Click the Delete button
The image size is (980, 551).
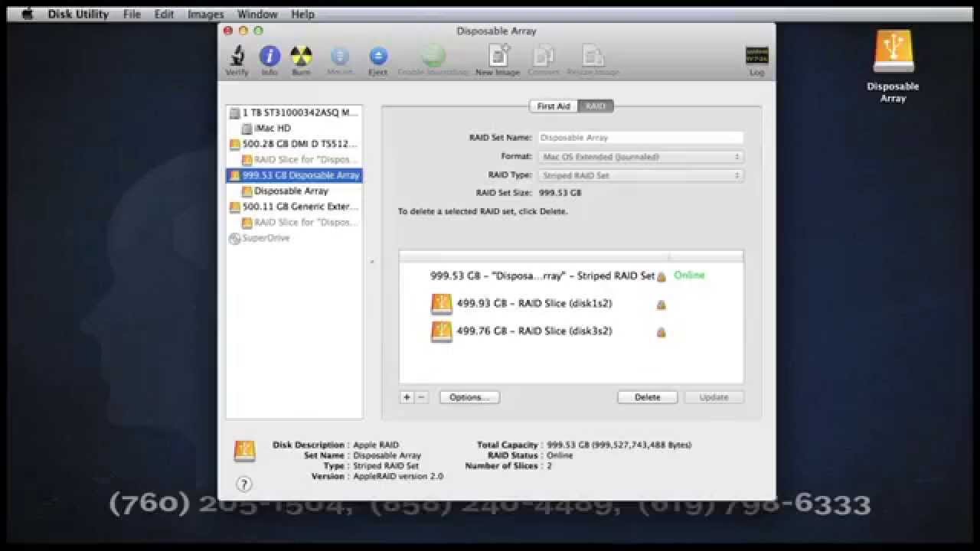click(x=648, y=397)
